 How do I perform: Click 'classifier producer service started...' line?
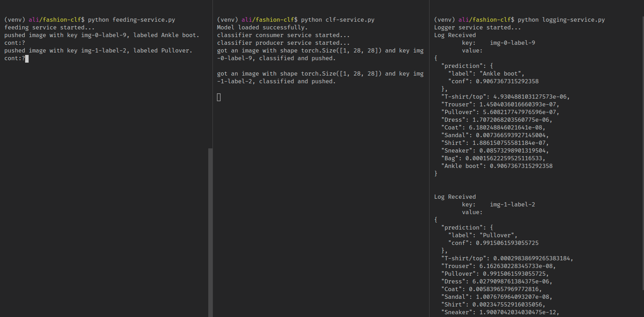click(283, 43)
